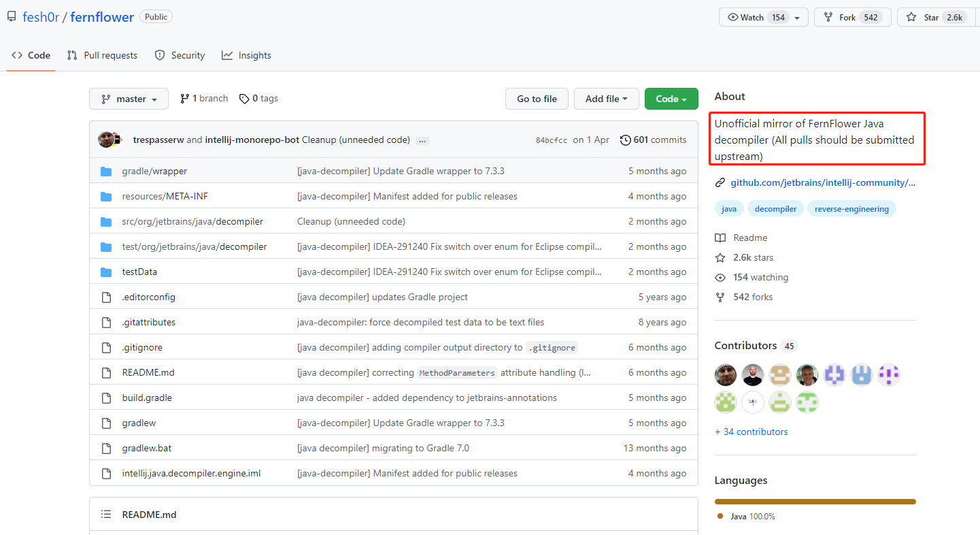Open the 2.6k stars link
This screenshot has width=980, height=535.
(x=744, y=257)
